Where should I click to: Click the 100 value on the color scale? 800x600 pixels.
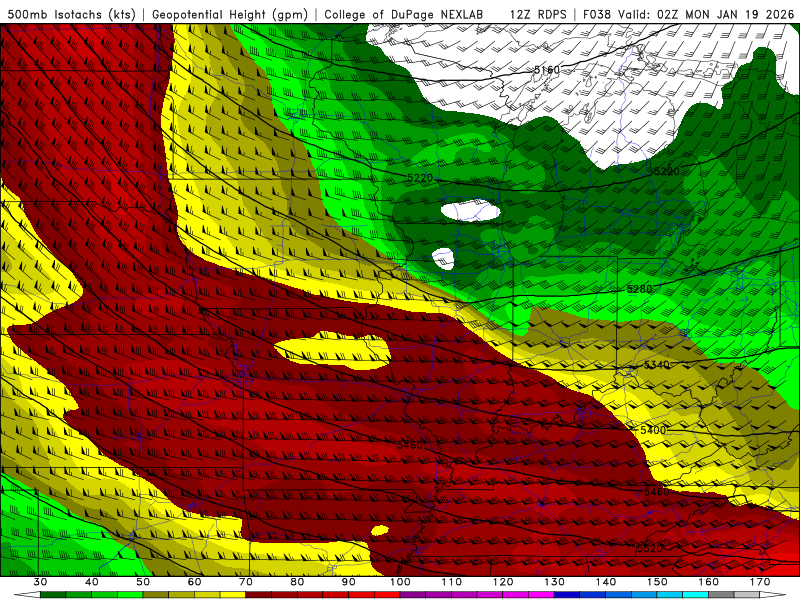tap(400, 582)
